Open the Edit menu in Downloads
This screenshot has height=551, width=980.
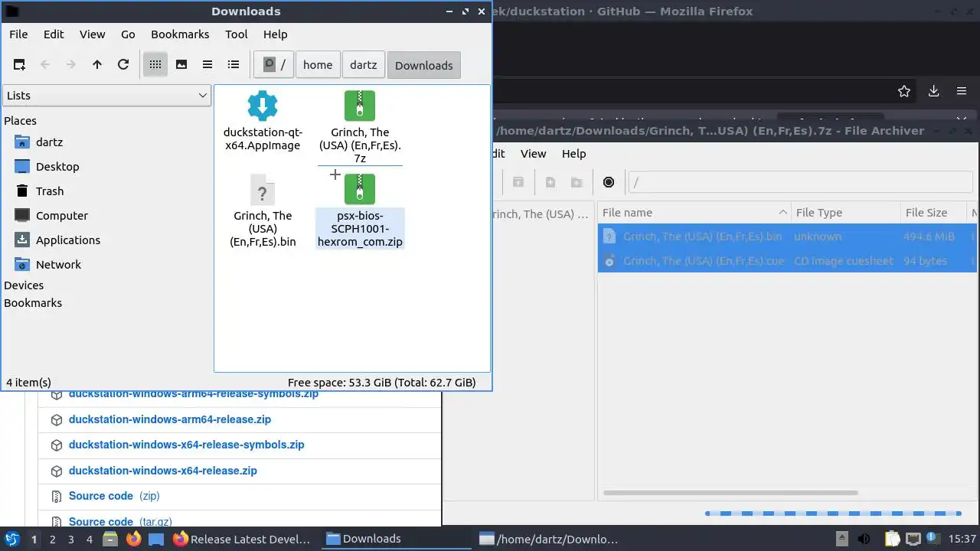click(54, 34)
